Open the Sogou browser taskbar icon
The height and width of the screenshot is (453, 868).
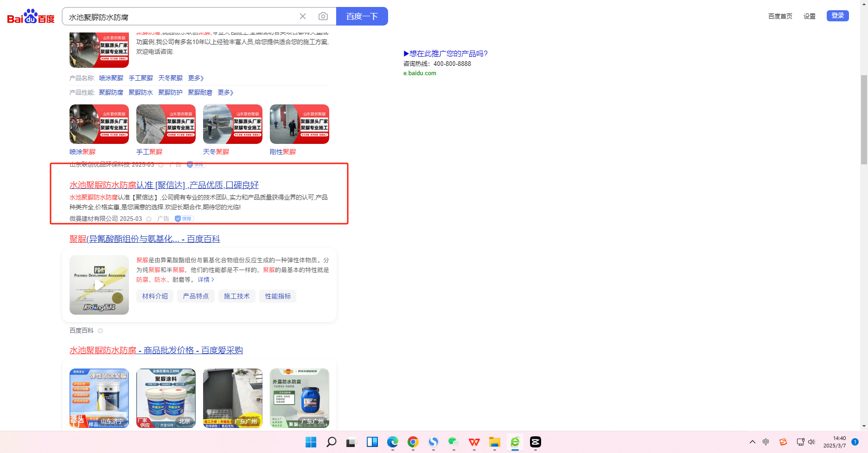[434, 442]
